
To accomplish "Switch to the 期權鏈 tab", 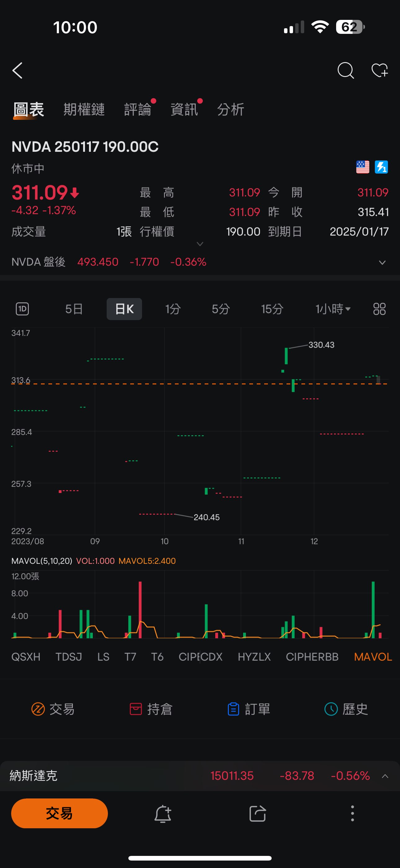I will point(84,110).
